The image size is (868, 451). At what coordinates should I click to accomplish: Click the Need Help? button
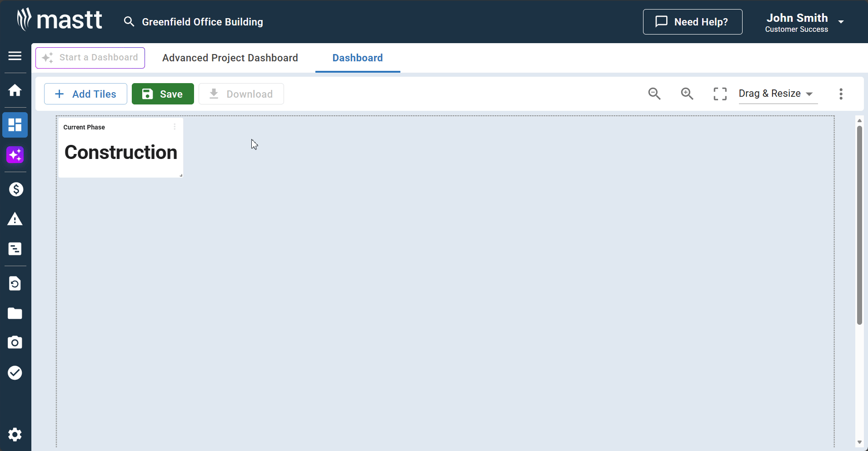692,22
